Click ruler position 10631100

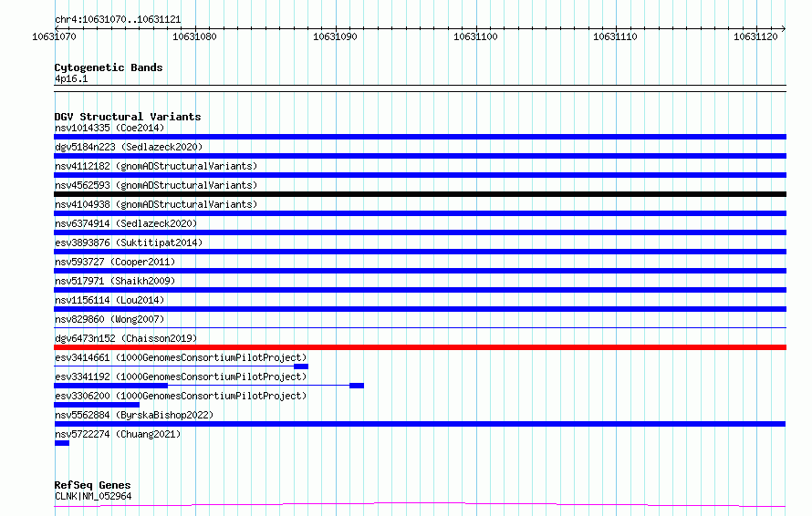[x=475, y=36]
